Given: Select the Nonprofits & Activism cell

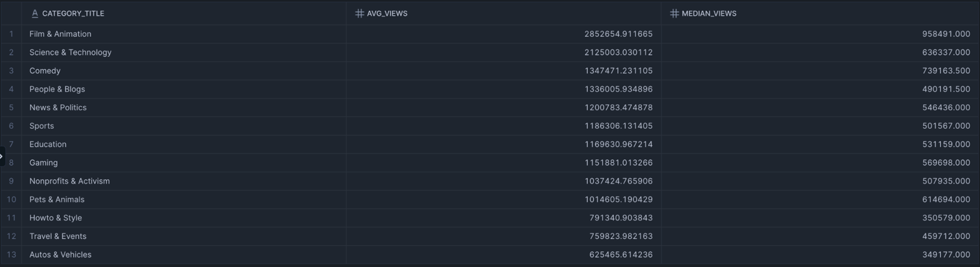Looking at the screenshot, I should pyautogui.click(x=184, y=181).
